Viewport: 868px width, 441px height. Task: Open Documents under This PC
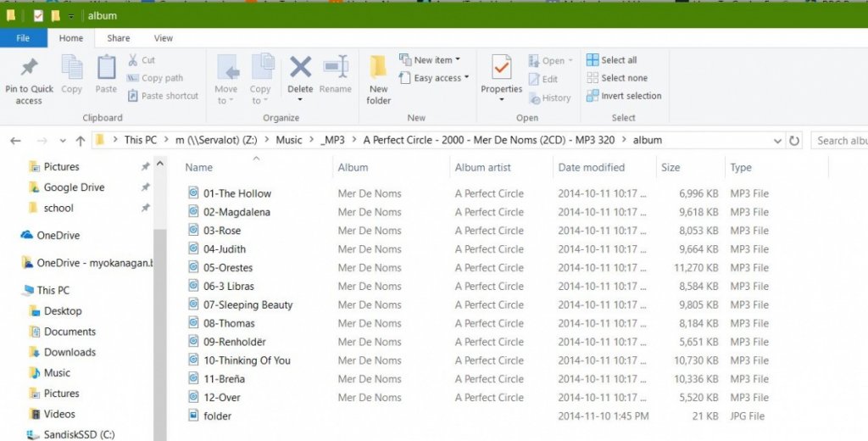62,332
